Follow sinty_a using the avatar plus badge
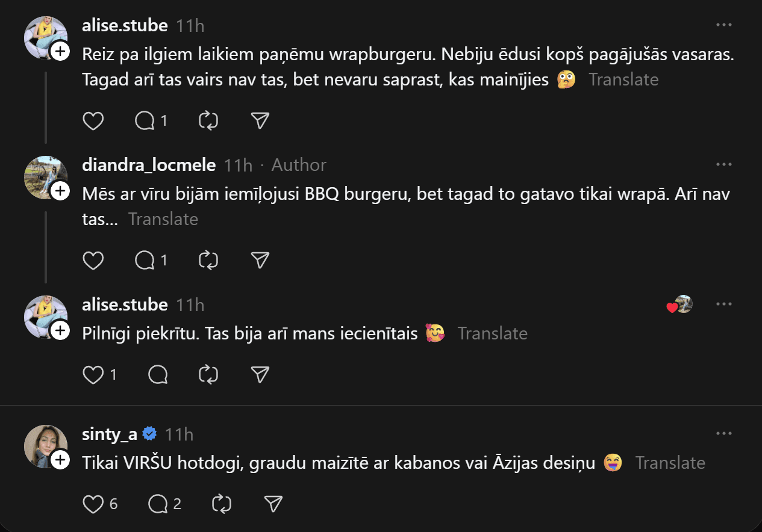Image resolution: width=762 pixels, height=532 pixels. (60, 460)
